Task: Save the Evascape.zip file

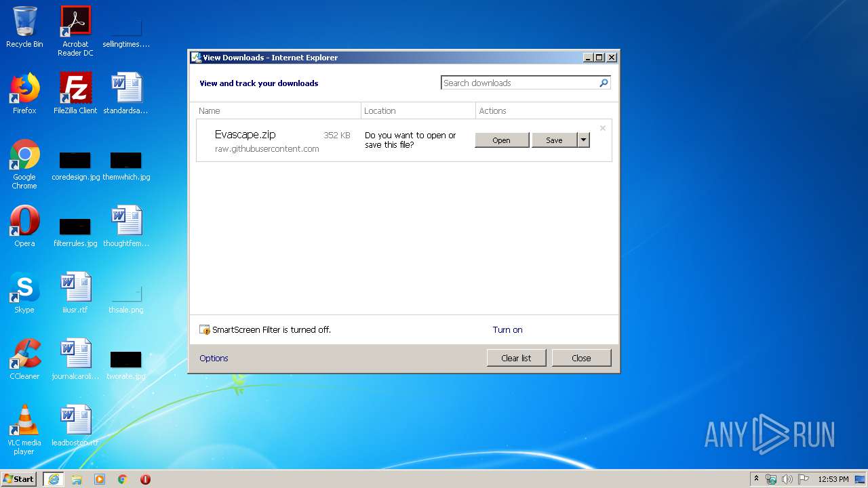Action: click(x=554, y=140)
